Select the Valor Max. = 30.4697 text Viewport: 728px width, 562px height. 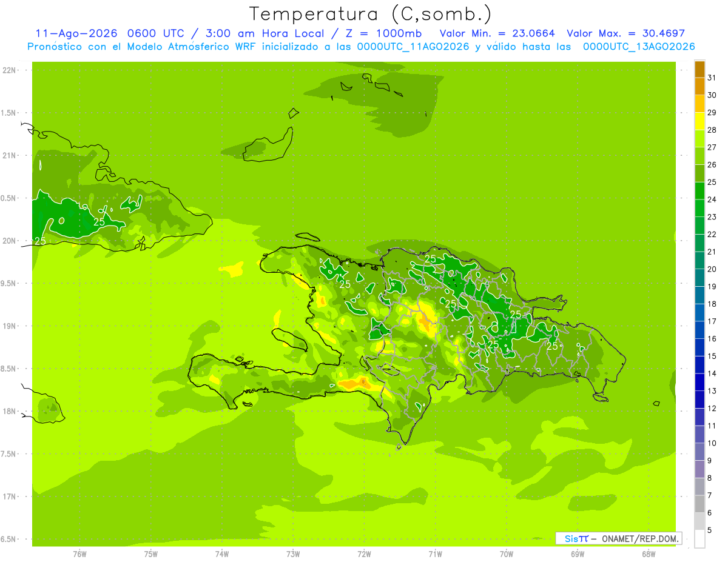[x=625, y=33]
